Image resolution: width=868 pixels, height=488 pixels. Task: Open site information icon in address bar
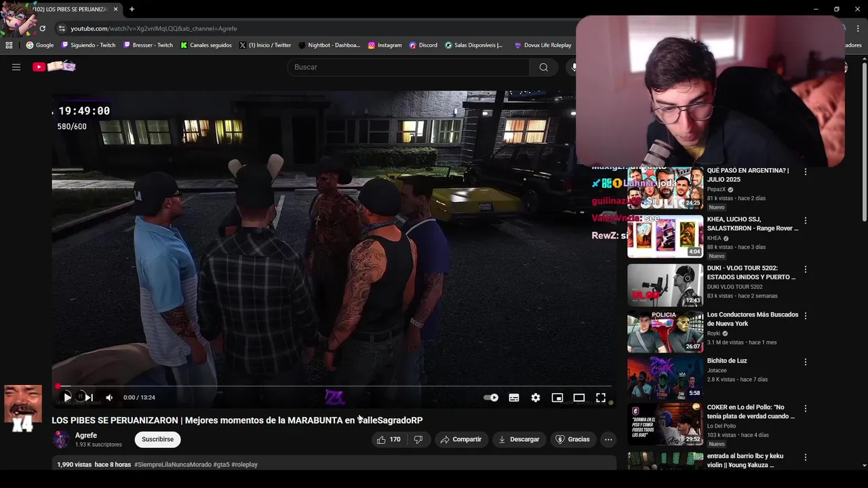click(x=62, y=28)
